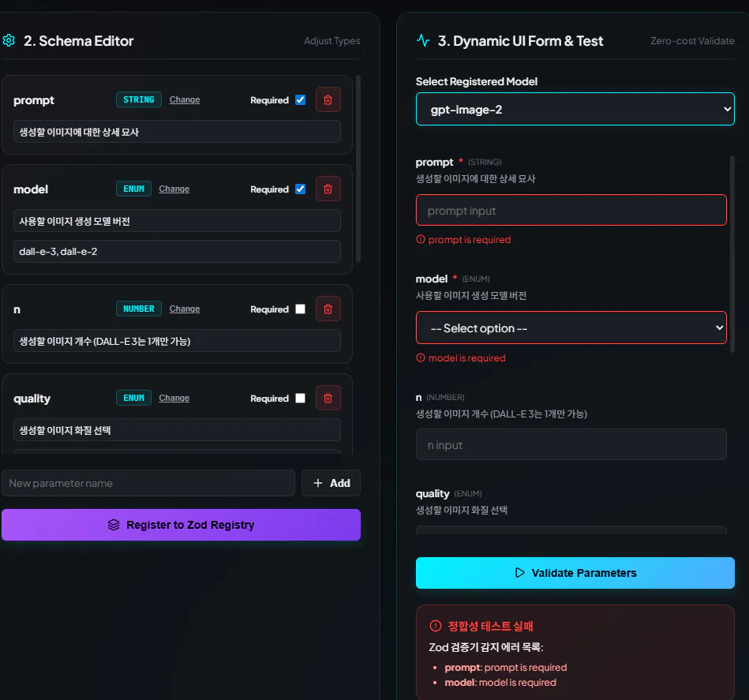Click the 'Adjust Types' text

coord(332,41)
